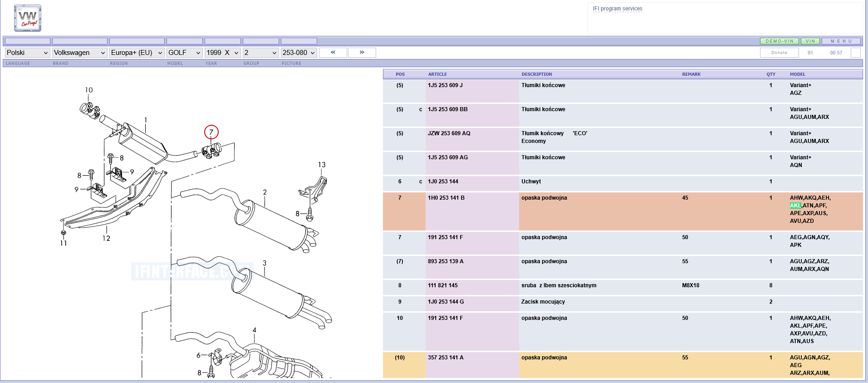Click the VIN button
Viewport: 868px width, 383px height.
(x=810, y=41)
